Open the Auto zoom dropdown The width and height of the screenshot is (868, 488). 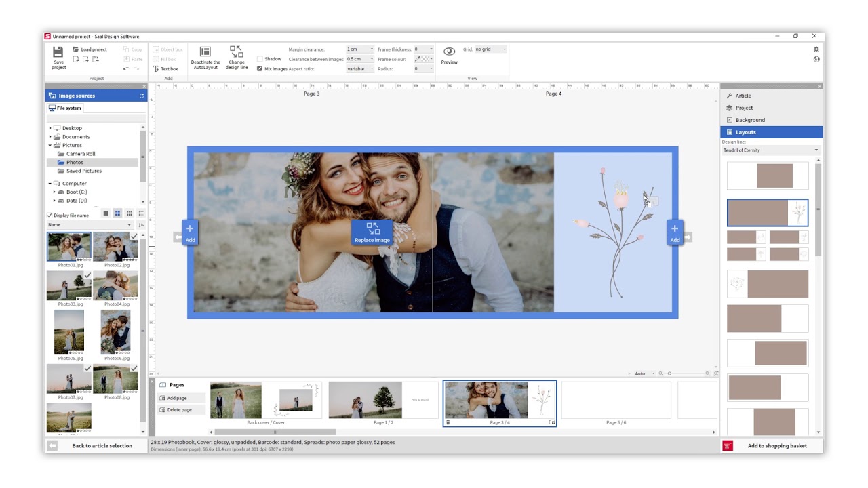(x=645, y=373)
